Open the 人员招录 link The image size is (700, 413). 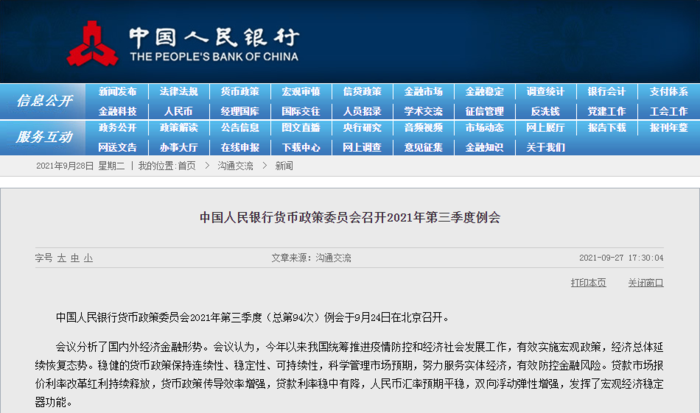362,111
